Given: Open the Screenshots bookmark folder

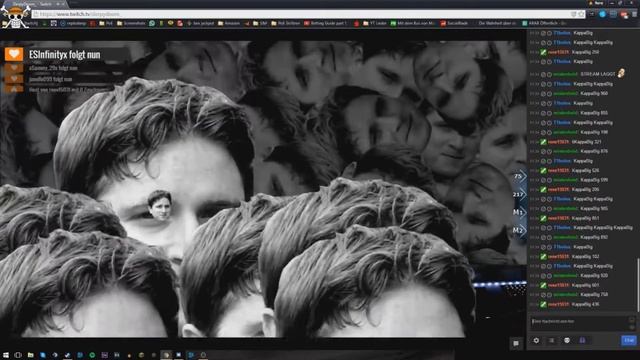Looking at the screenshot, I should click(x=131, y=24).
